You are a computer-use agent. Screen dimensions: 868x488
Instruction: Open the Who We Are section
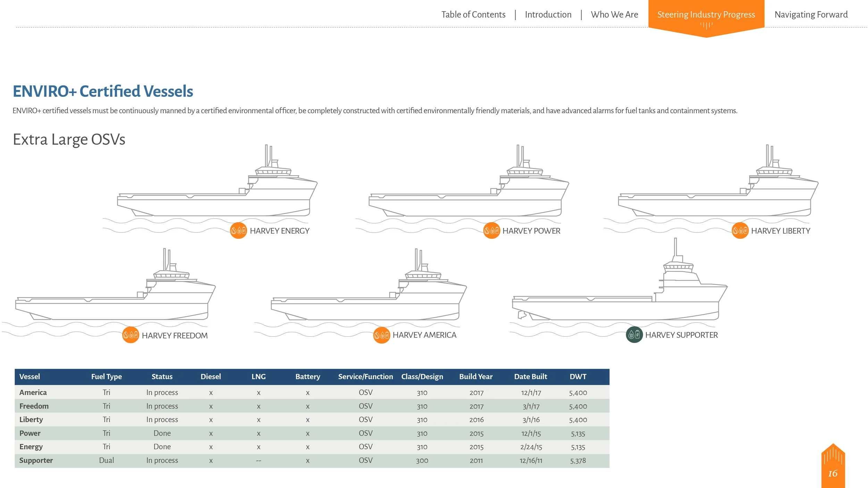614,15
